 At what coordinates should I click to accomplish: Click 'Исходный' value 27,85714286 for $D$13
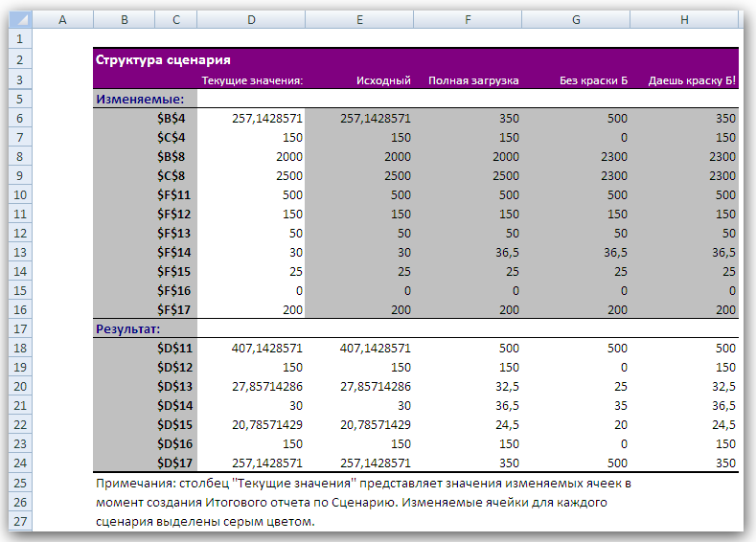(x=376, y=386)
